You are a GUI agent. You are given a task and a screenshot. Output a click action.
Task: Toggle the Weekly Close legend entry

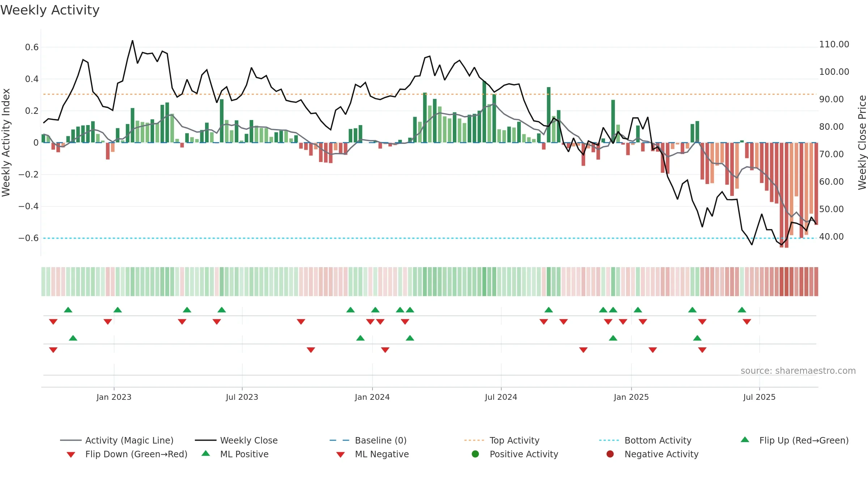[x=236, y=440]
